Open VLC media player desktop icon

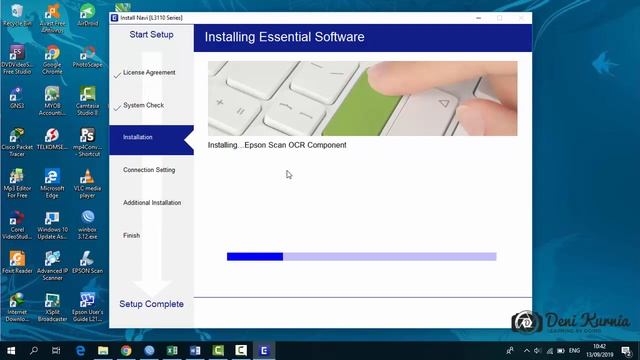(87, 184)
